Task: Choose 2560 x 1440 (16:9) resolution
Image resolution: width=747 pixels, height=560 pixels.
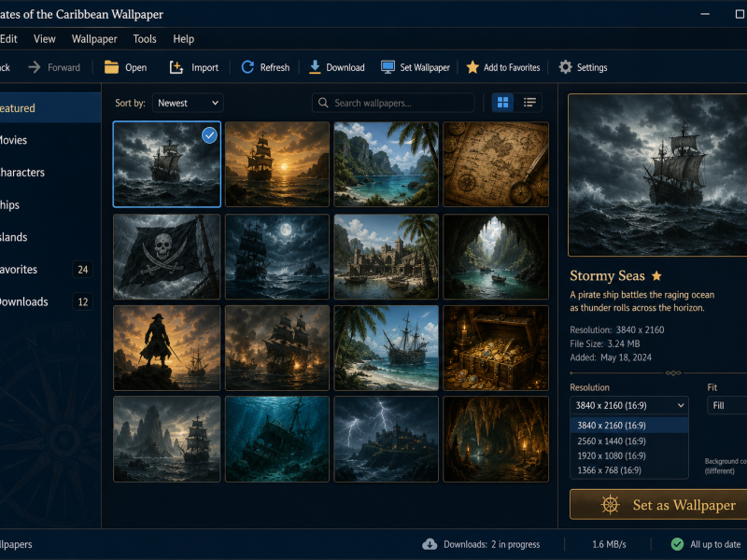Action: (x=629, y=441)
